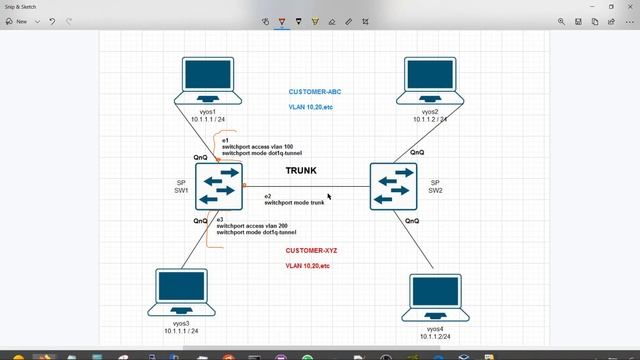Click the blue CUSTOMER-ABC text

click(315, 92)
